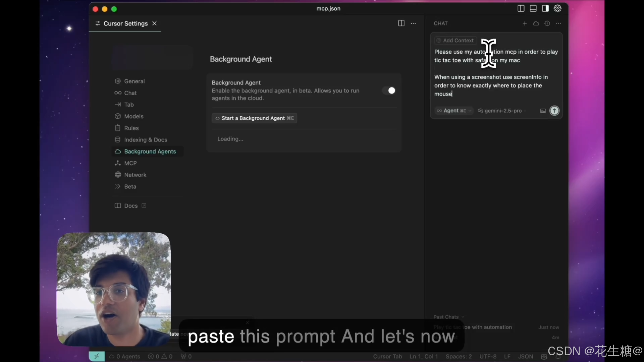Image resolution: width=644 pixels, height=362 pixels.
Task: Open chat history clock icon
Action: tap(547, 23)
